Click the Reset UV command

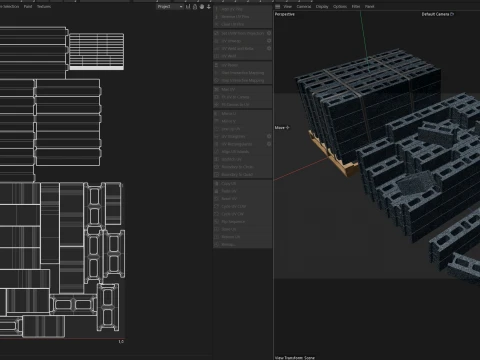pos(243,199)
